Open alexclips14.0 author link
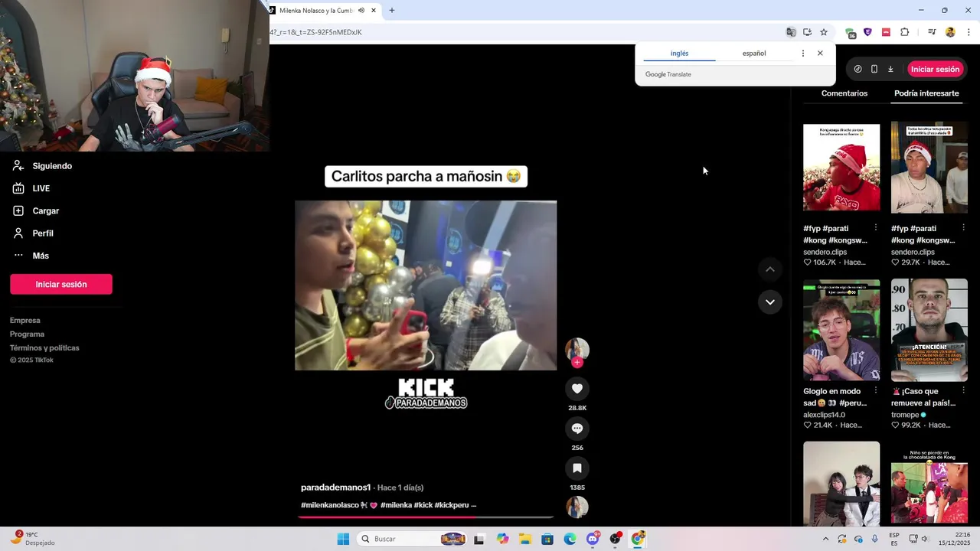 tap(824, 415)
